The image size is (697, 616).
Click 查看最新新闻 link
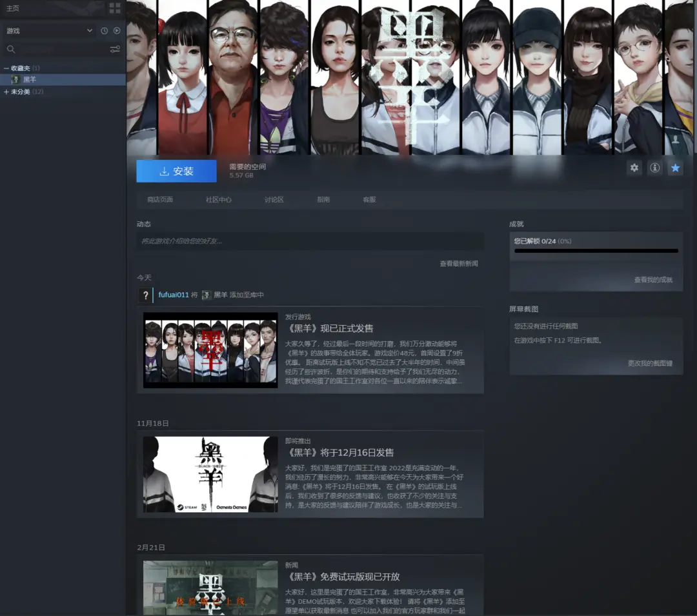click(459, 264)
